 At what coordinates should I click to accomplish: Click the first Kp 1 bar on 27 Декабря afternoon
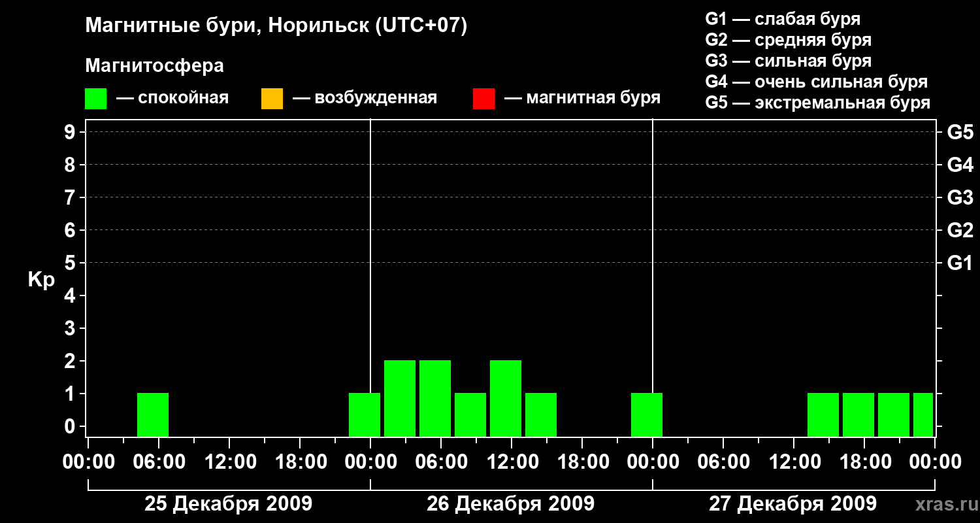[823, 414]
